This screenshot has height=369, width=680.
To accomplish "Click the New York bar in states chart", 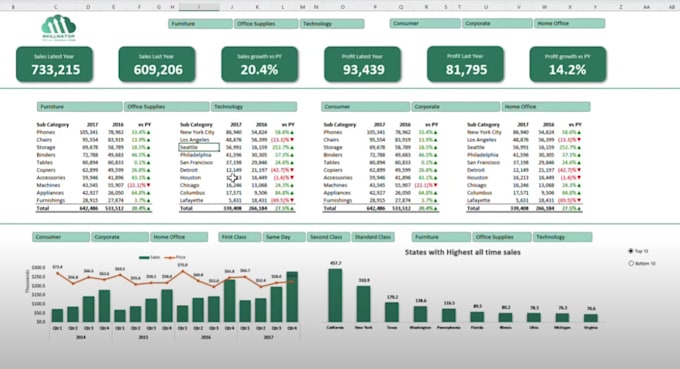I will (x=364, y=304).
